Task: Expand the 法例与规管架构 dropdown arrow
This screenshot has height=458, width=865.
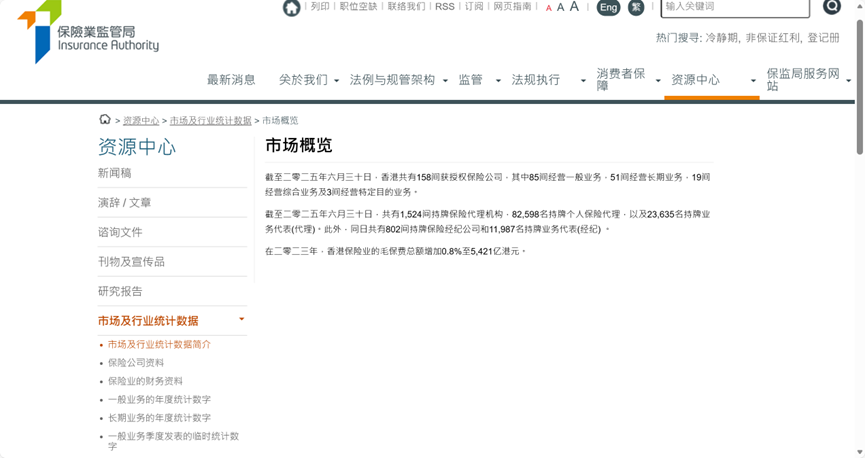Action: [x=445, y=81]
